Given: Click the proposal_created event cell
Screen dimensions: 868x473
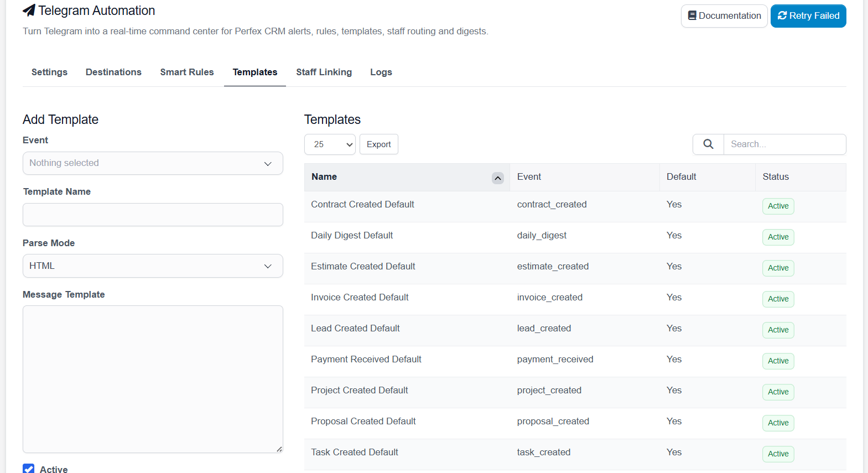Looking at the screenshot, I should (553, 422).
